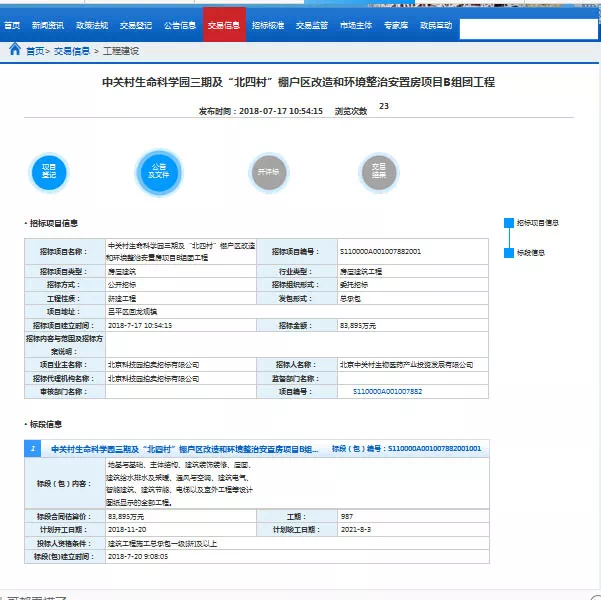Open project number link S110000A001007882
This screenshot has height=600, width=601.
pyautogui.click(x=388, y=391)
